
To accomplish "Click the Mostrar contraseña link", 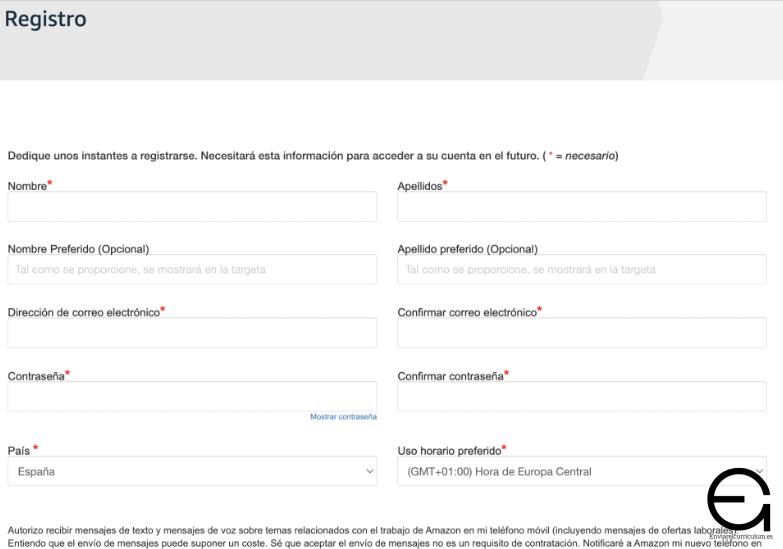I will pos(343,416).
